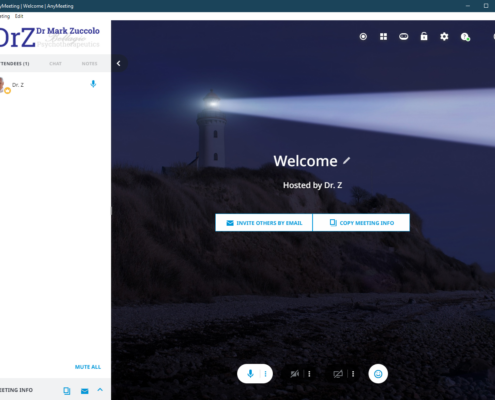Open microphone options three-dot menu
Viewport: 495px width, 400px height.
click(265, 374)
